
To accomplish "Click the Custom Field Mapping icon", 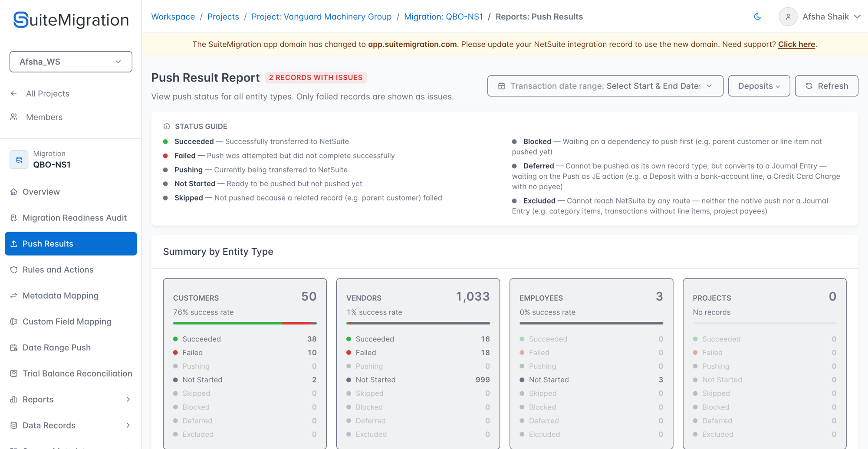I will (14, 321).
